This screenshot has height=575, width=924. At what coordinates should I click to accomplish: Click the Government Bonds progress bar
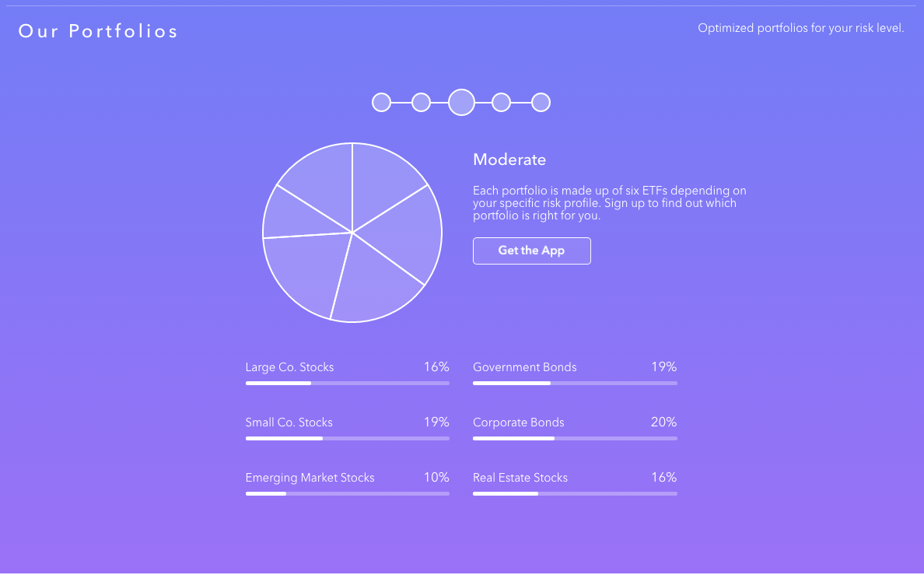[x=575, y=384]
